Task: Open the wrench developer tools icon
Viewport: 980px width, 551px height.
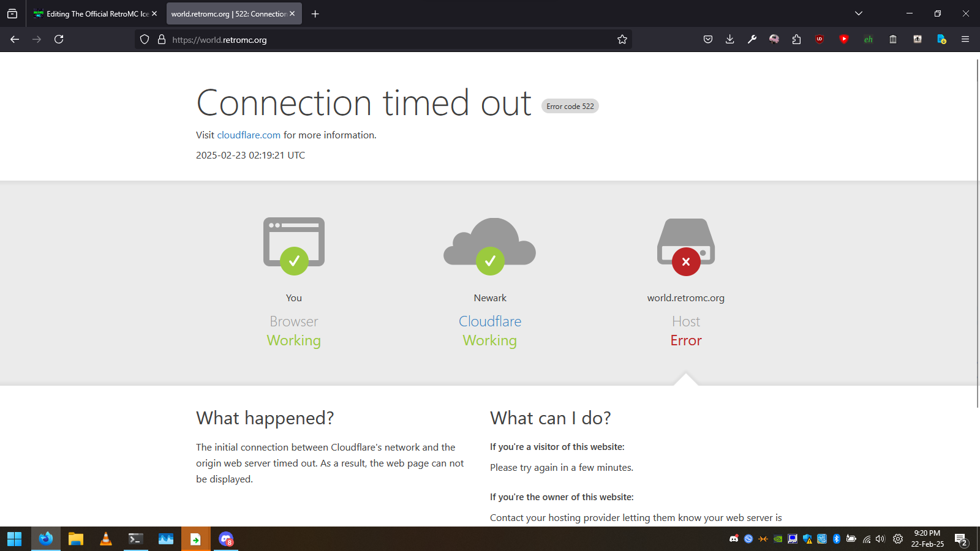Action: (752, 39)
